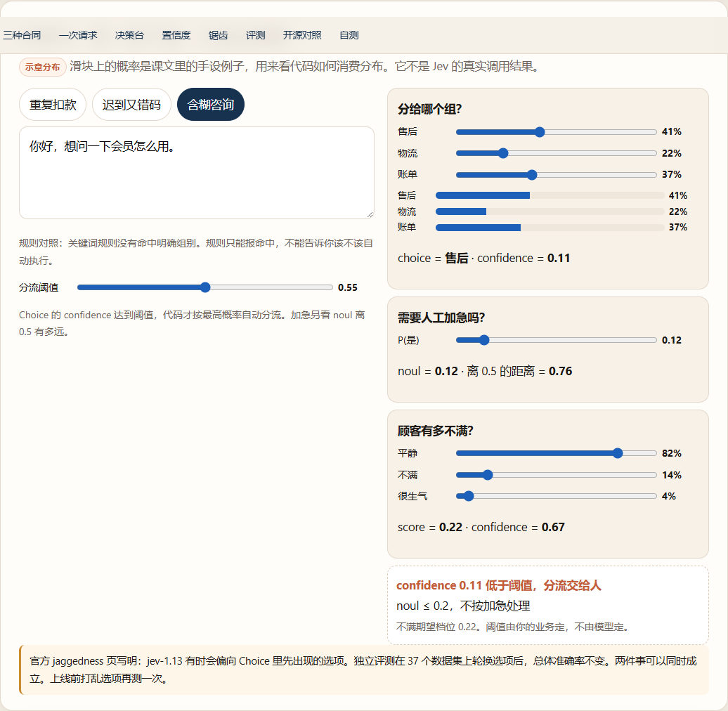Open the 三种合同 nav tab
728x711 pixels.
coord(22,35)
